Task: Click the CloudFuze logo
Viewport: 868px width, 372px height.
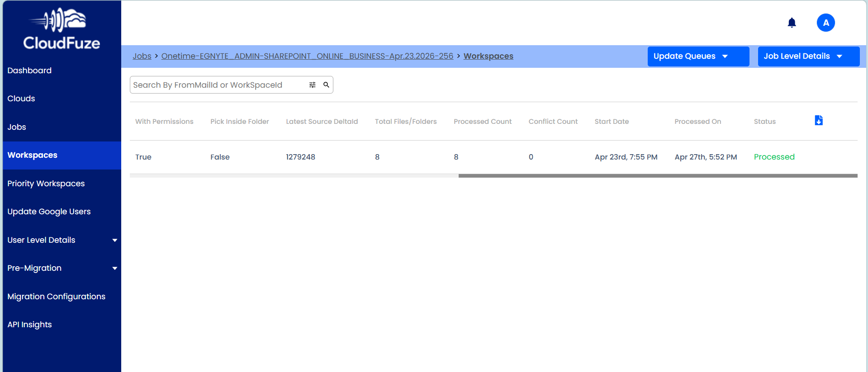Action: 62,29
